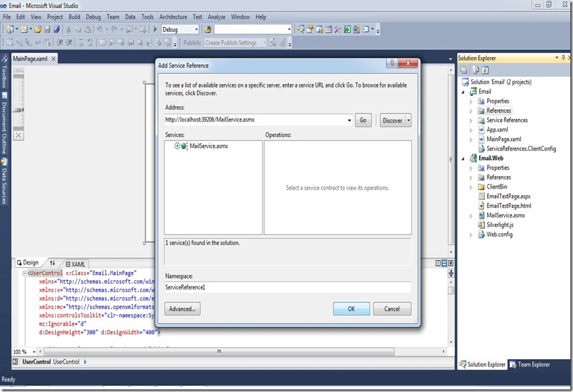Click the Decrease Indent toolbar icon

click(x=60, y=43)
